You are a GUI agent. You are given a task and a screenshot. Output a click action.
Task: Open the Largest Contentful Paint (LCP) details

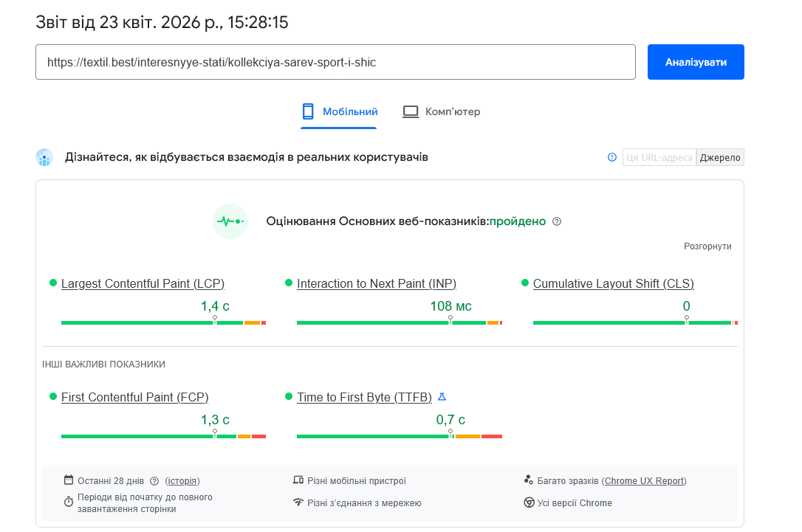[x=143, y=283]
